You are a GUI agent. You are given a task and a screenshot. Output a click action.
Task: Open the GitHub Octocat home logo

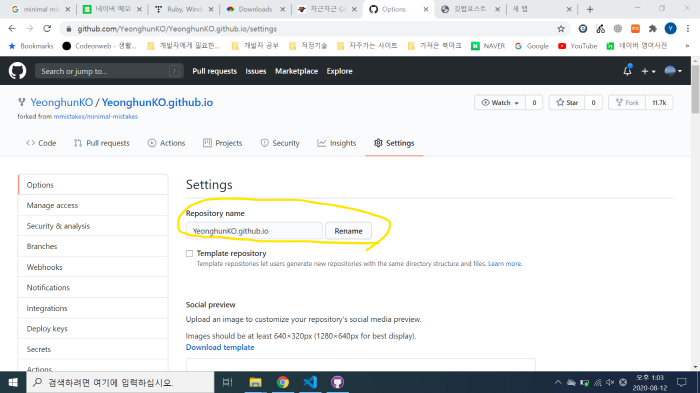coord(17,71)
